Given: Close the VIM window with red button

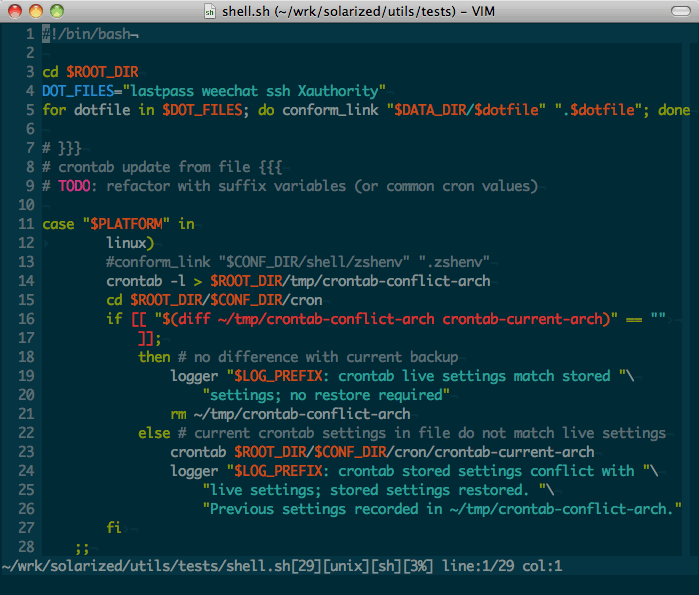Looking at the screenshot, I should (13, 12).
